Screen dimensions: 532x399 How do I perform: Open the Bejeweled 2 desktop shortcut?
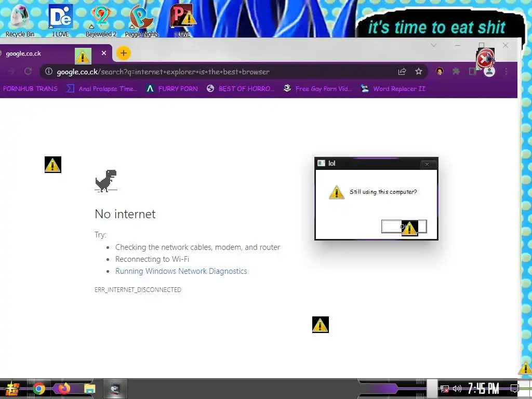point(101,20)
